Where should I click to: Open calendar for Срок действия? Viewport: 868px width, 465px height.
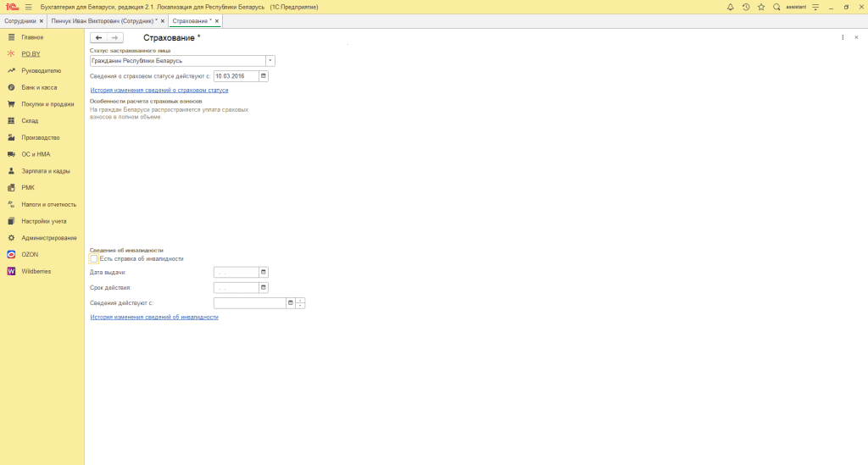tap(264, 287)
